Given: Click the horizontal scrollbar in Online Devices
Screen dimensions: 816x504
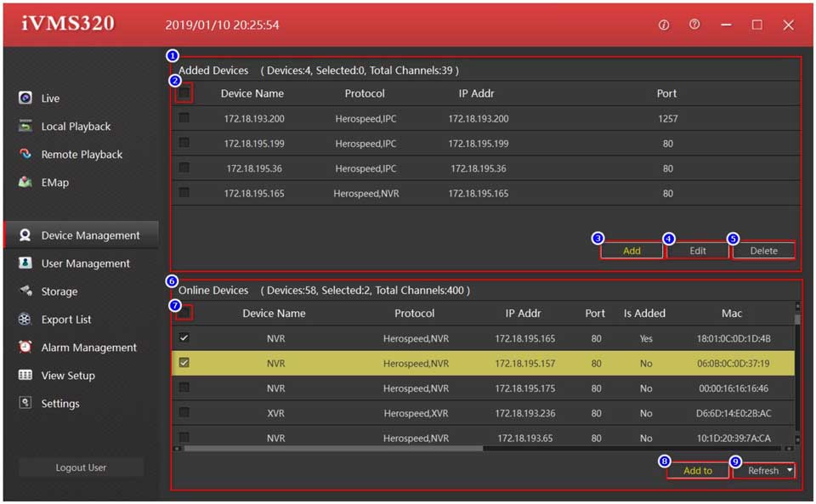Looking at the screenshot, I should tap(331, 448).
